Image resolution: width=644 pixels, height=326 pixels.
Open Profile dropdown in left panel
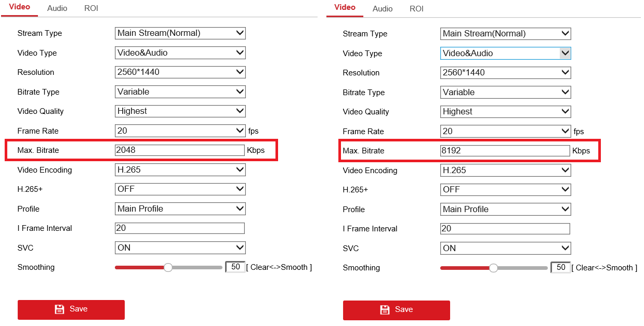[180, 208]
